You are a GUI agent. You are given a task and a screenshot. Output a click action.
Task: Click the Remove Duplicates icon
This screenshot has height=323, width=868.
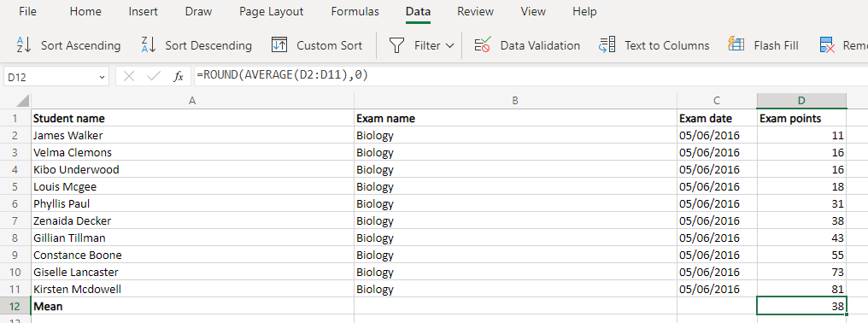(827, 45)
